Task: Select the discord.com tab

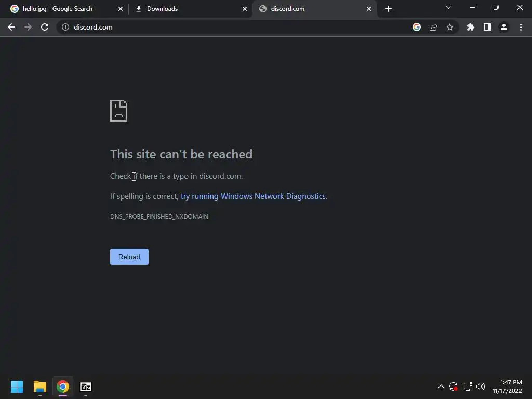Action: click(x=315, y=9)
